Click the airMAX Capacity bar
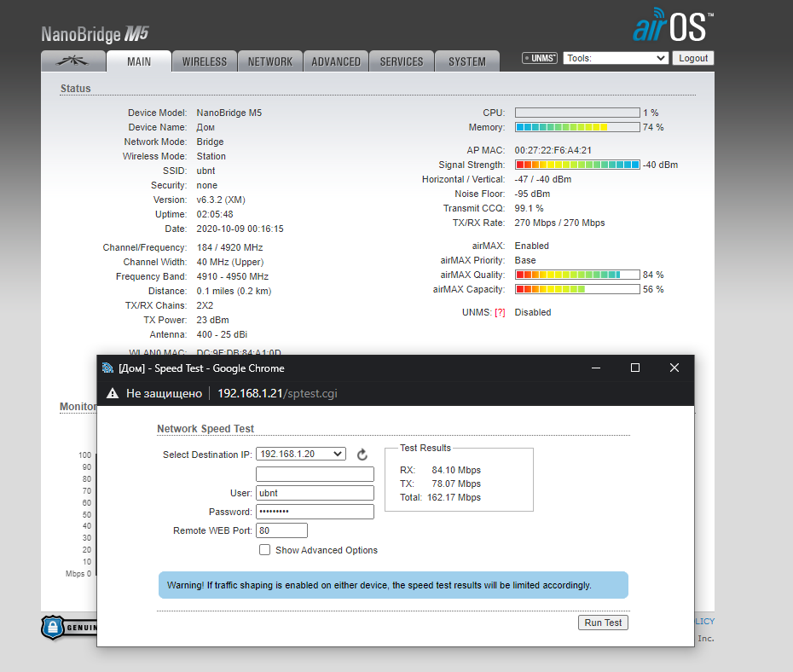 (577, 289)
